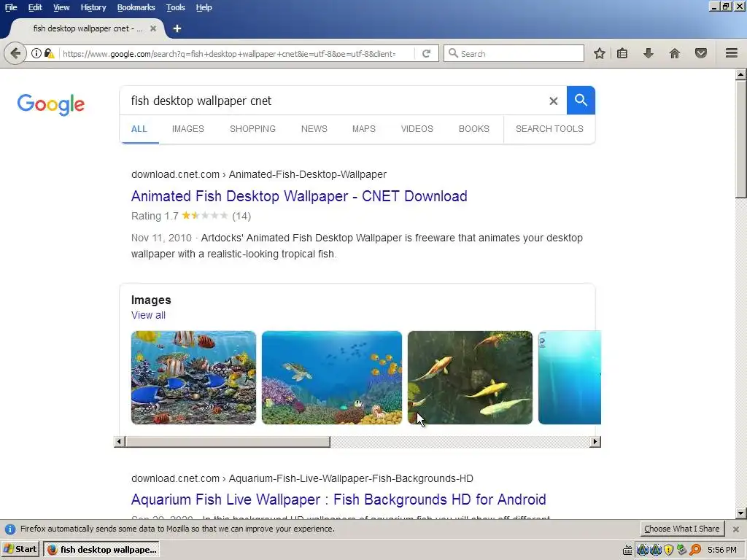The height and width of the screenshot is (560, 747).
Task: Click the Firefox toolbar Search box
Action: point(514,53)
